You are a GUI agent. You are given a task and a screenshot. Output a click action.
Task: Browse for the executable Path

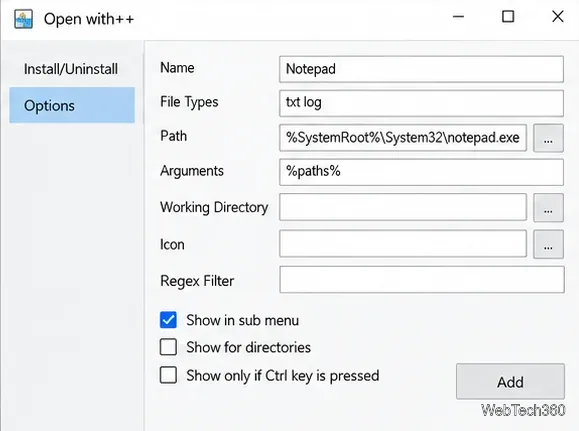[x=548, y=138]
